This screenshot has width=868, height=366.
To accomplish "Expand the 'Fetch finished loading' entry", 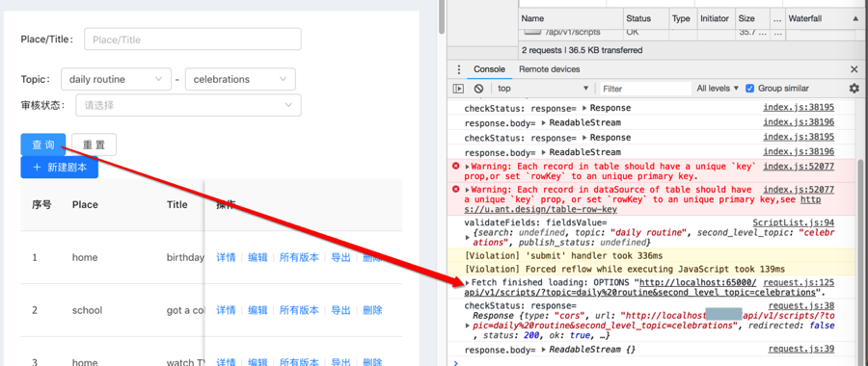I will click(x=467, y=283).
